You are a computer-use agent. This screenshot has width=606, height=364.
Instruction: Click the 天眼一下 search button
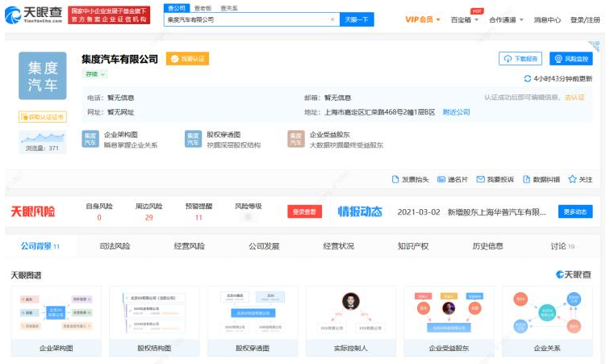tap(357, 19)
